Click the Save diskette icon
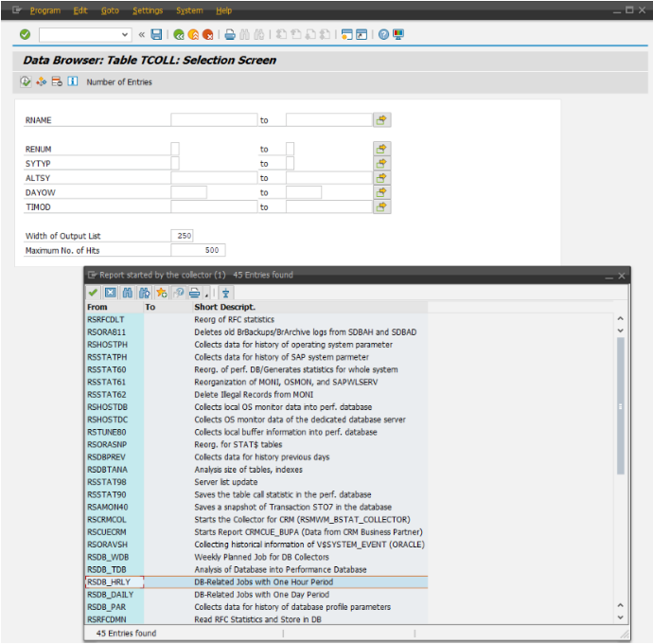 (156, 34)
